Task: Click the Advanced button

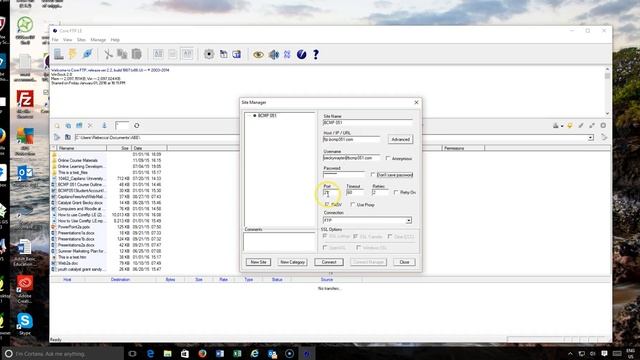Action: pyautogui.click(x=400, y=139)
